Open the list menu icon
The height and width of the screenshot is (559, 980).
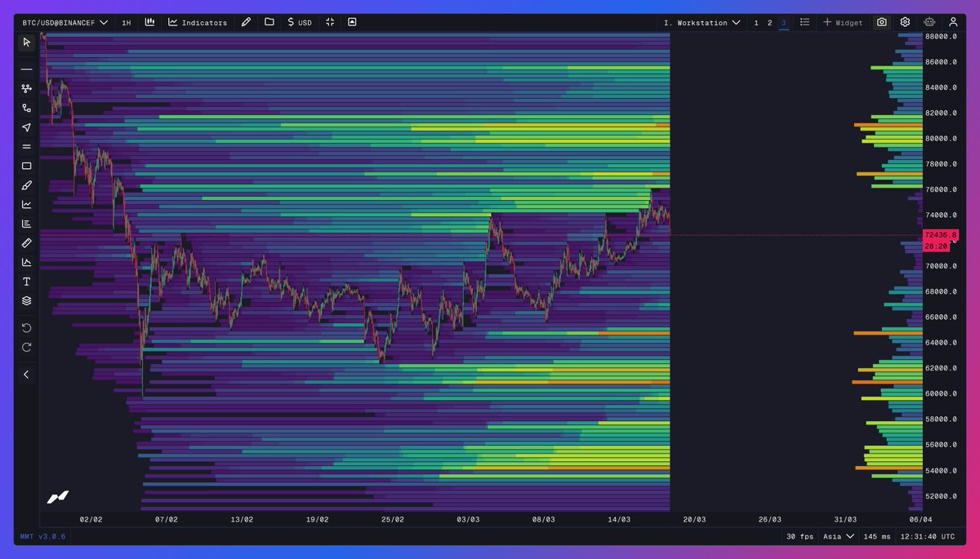pyautogui.click(x=804, y=23)
